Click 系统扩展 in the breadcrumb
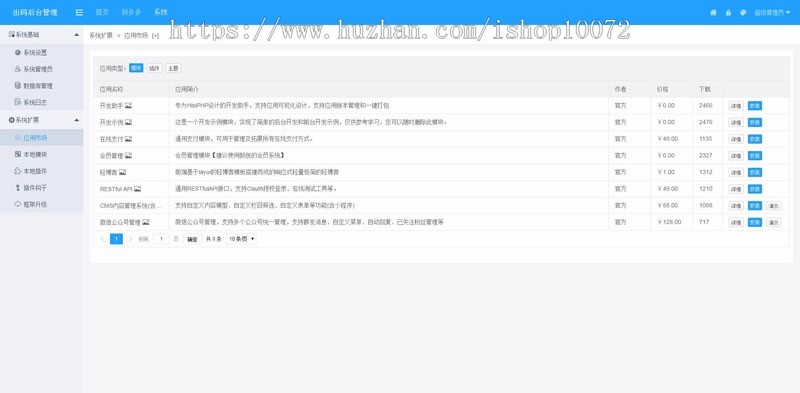 101,36
